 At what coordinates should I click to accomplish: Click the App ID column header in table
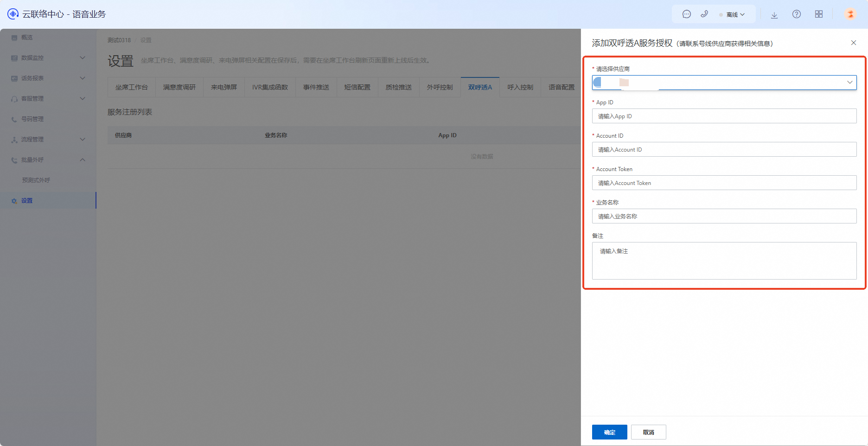coord(447,135)
